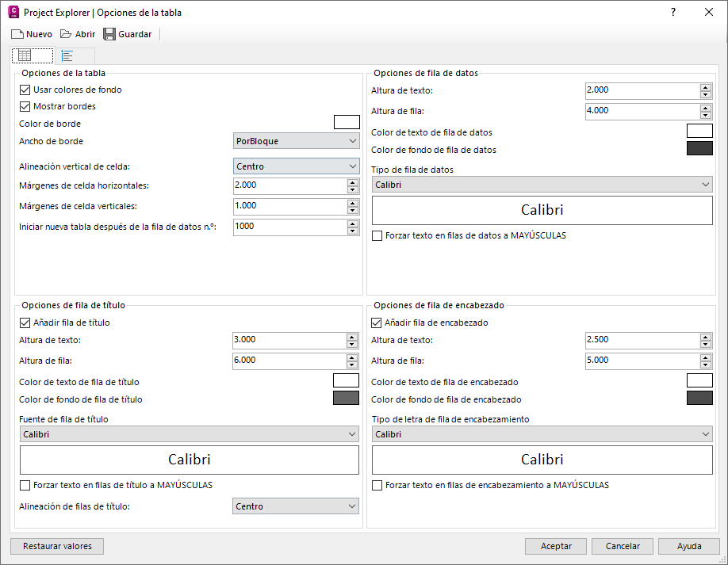Image resolution: width=728 pixels, height=565 pixels.
Task: Pick the Color de borde swatch
Action: click(x=347, y=122)
